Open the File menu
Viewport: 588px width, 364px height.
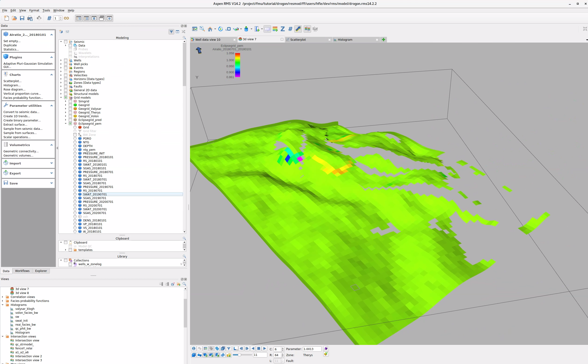pyautogui.click(x=5, y=10)
